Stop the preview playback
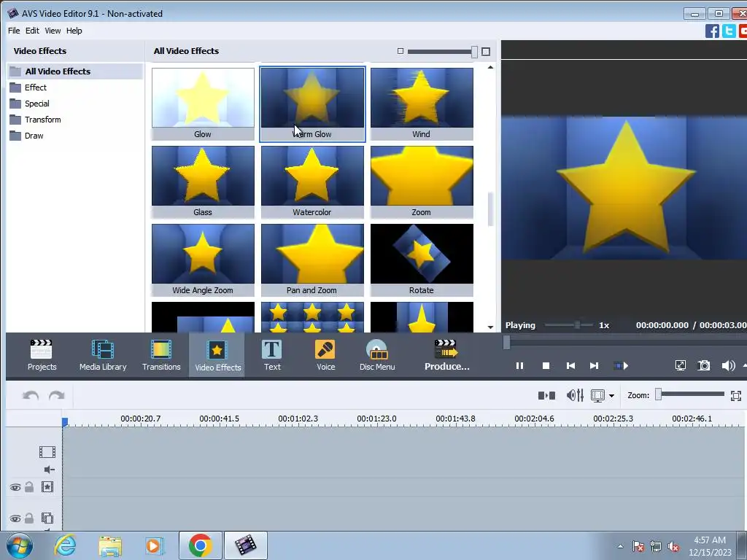This screenshot has width=747, height=560. [x=546, y=366]
